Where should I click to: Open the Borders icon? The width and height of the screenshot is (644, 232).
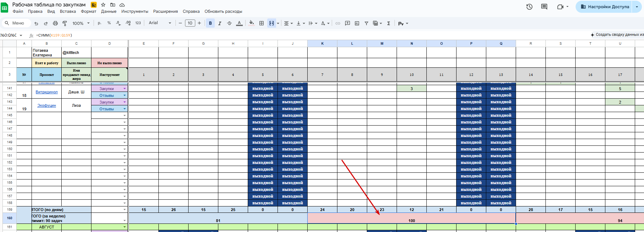point(262,23)
